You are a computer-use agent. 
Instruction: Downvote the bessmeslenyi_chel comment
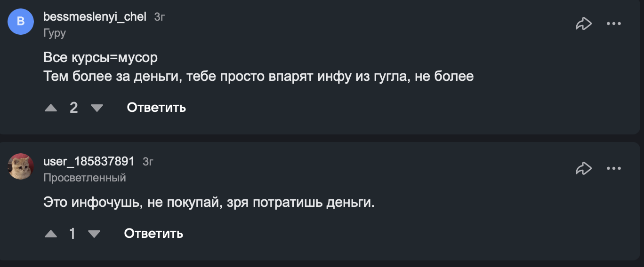(x=97, y=108)
